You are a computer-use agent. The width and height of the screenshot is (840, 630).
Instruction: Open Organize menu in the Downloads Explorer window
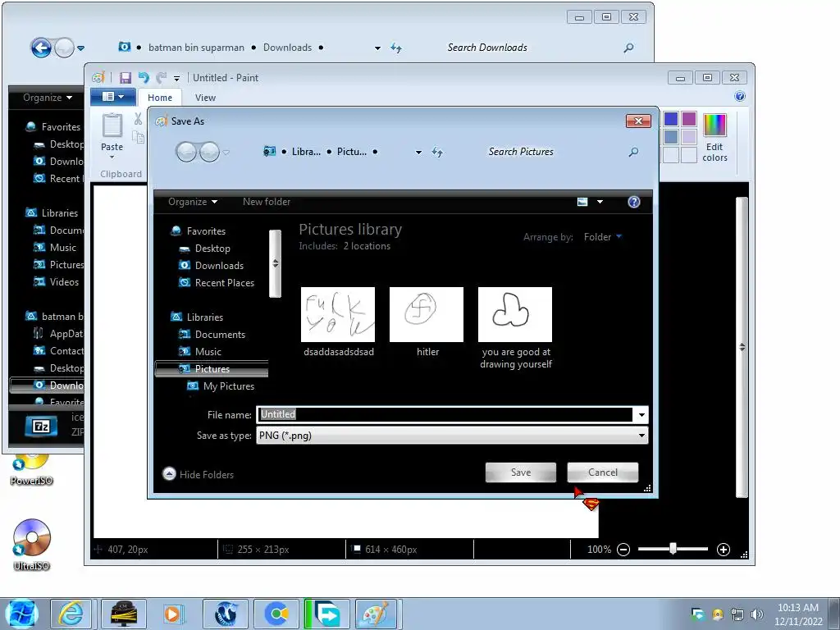tap(48, 98)
